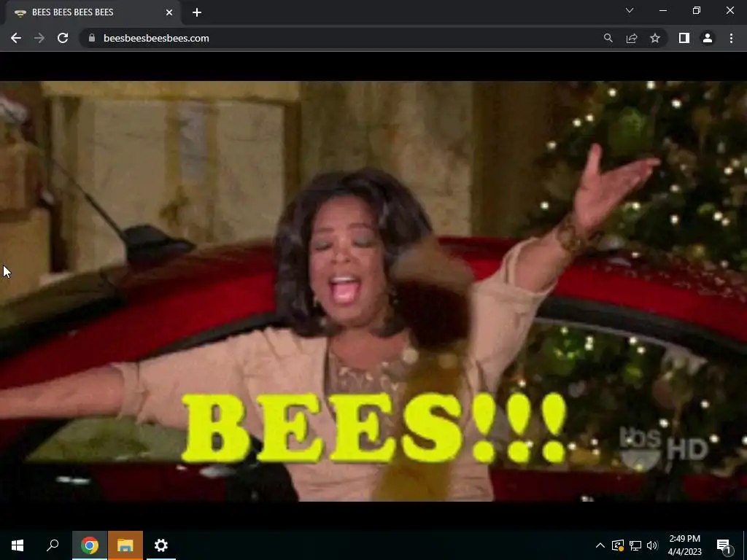Screen dimensions: 747x560
Task: Restore down the Chrome window
Action: 697,10
